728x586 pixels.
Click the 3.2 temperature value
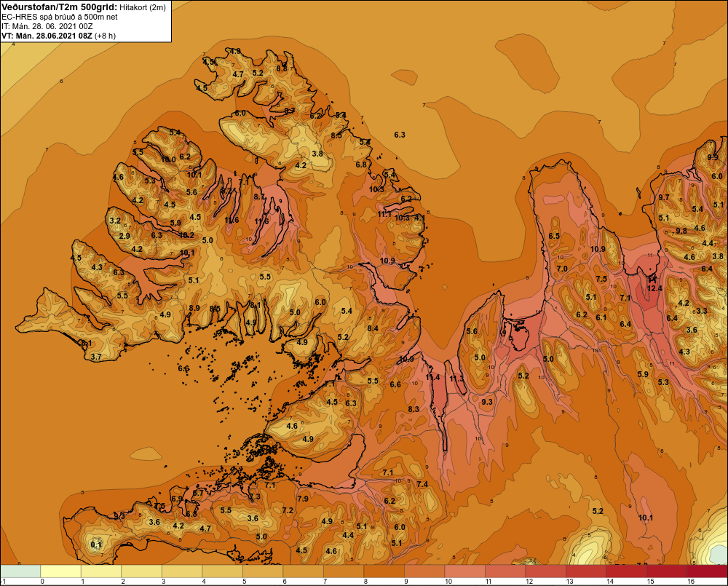115,221
